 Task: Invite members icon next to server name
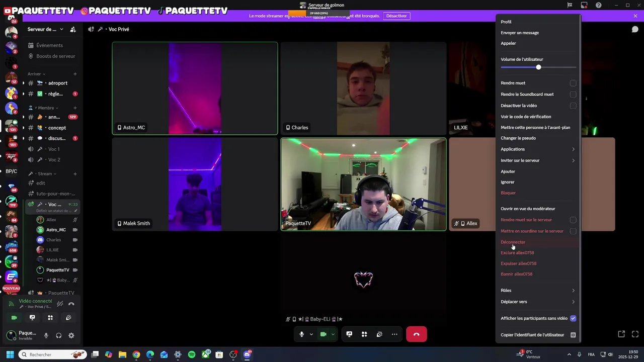pyautogui.click(x=73, y=29)
